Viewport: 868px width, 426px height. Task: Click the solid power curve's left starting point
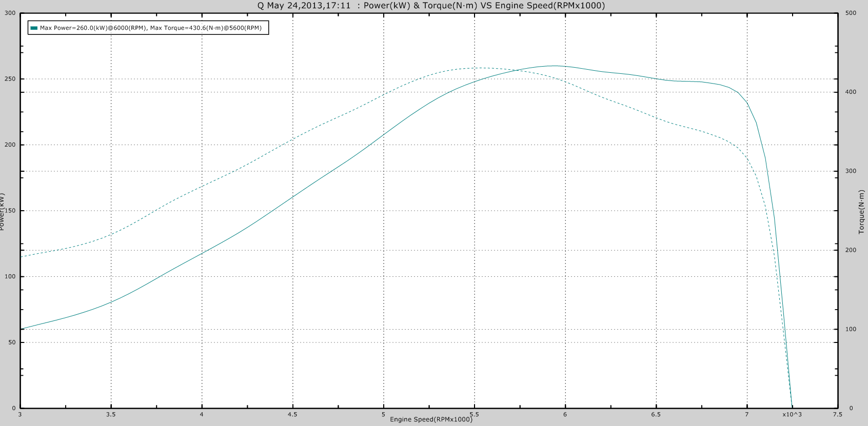pos(21,329)
